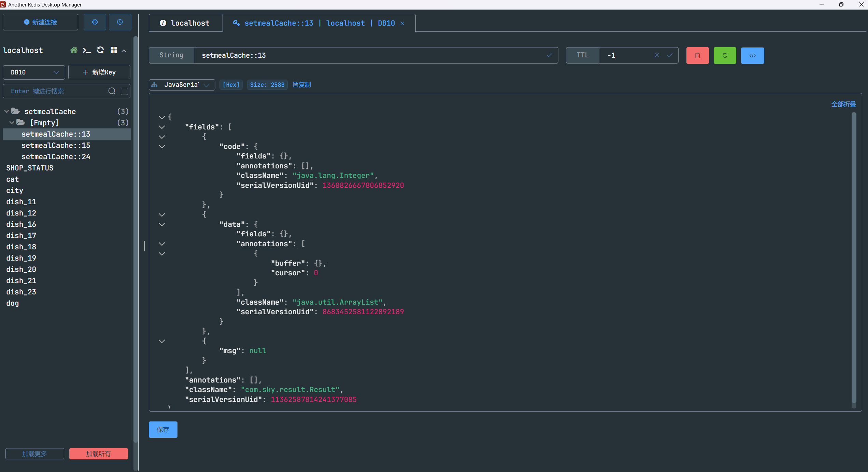
Task: Click the 加载所有 load all button
Action: click(x=99, y=454)
